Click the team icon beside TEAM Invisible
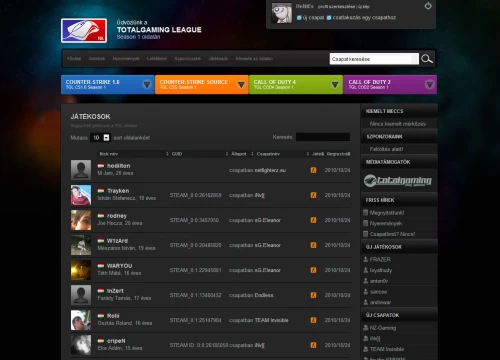Screen dimensions: 500x360 click(366, 349)
